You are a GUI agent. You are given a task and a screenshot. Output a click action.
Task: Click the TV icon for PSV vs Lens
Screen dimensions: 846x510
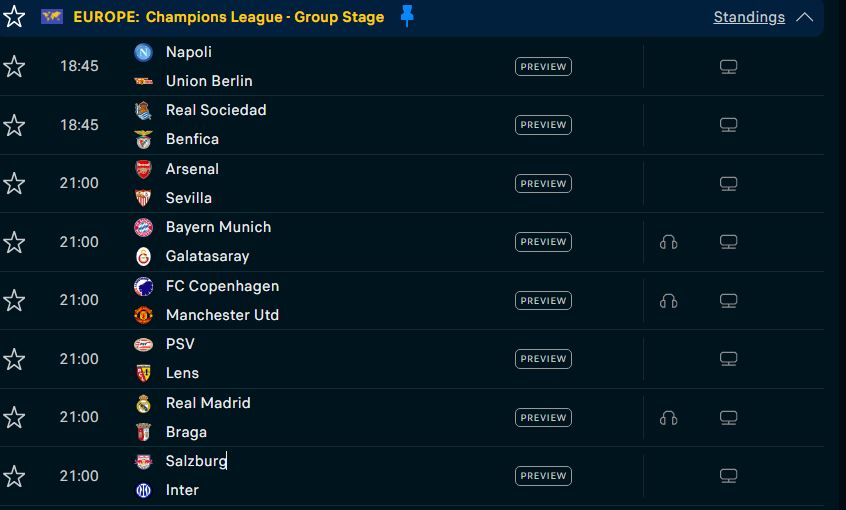(x=728, y=359)
